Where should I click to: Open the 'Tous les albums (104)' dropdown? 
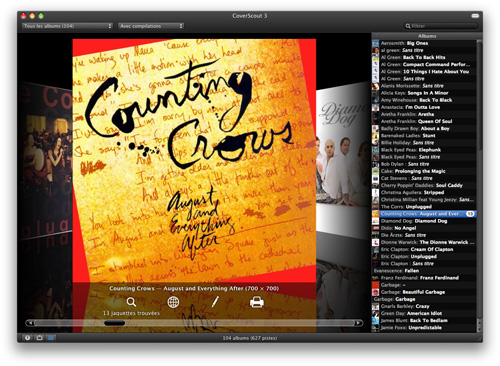[67, 26]
